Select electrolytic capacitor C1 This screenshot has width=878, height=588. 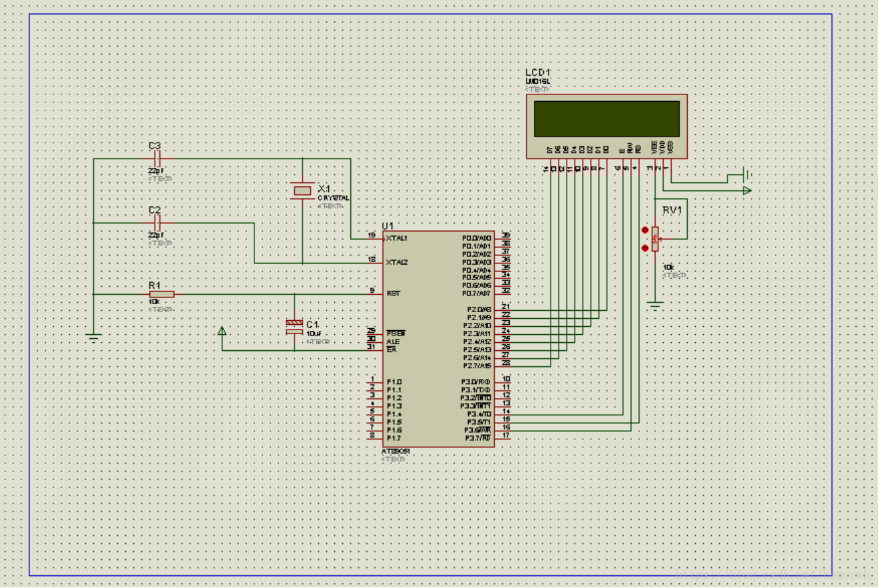[294, 327]
